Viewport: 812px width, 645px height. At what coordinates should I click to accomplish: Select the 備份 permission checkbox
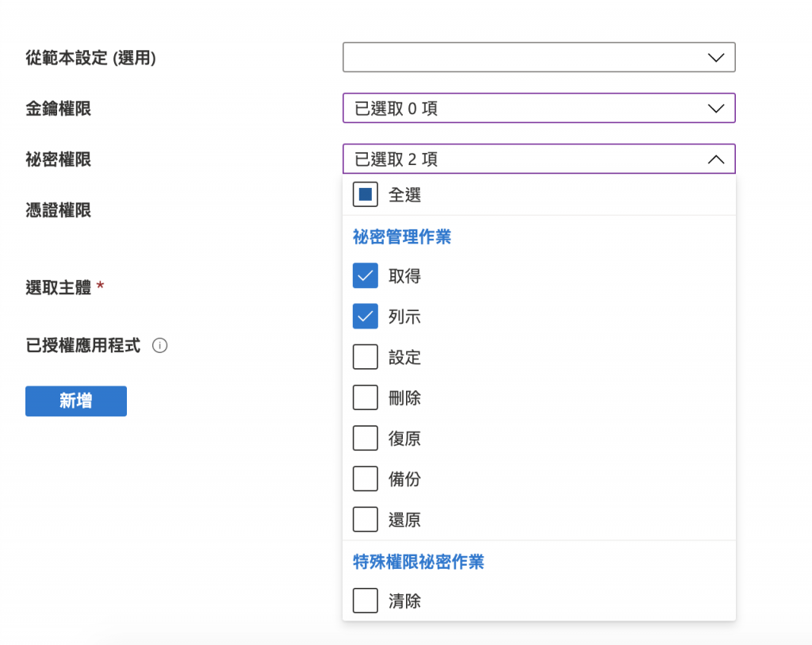click(x=366, y=478)
